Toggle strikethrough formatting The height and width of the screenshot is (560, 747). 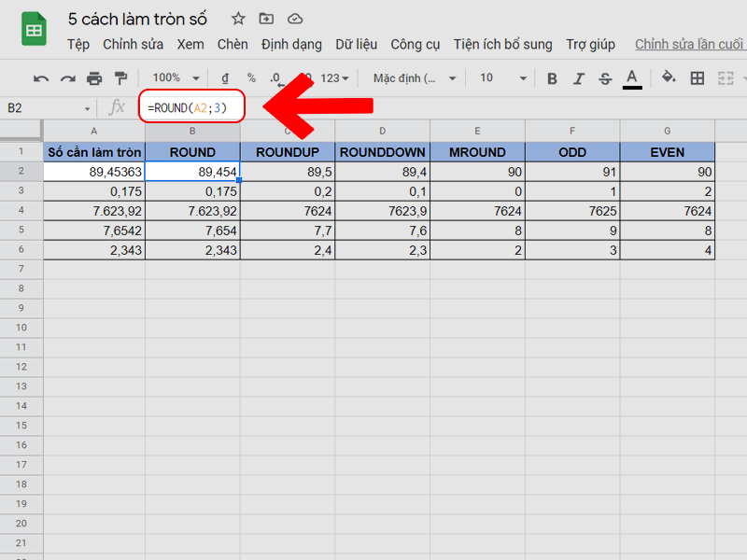pos(604,78)
